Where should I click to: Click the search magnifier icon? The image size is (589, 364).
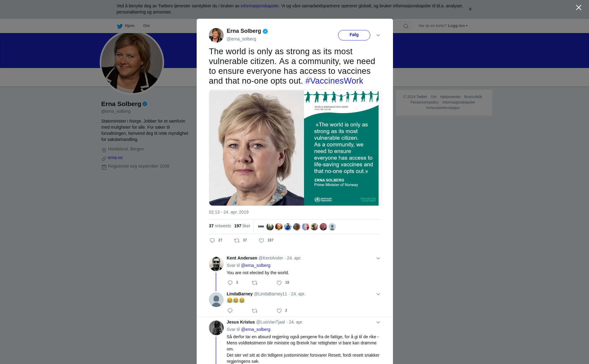click(x=406, y=26)
